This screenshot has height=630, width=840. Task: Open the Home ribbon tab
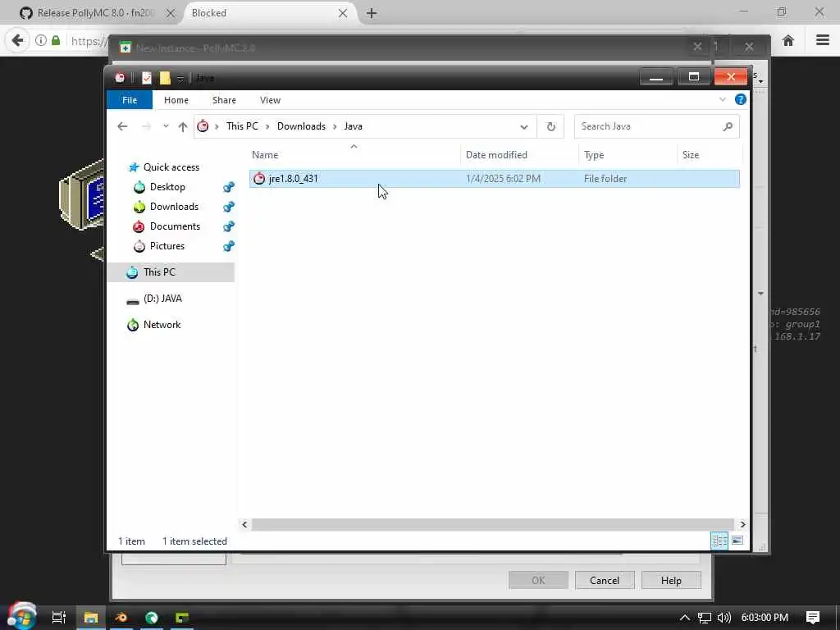click(176, 100)
